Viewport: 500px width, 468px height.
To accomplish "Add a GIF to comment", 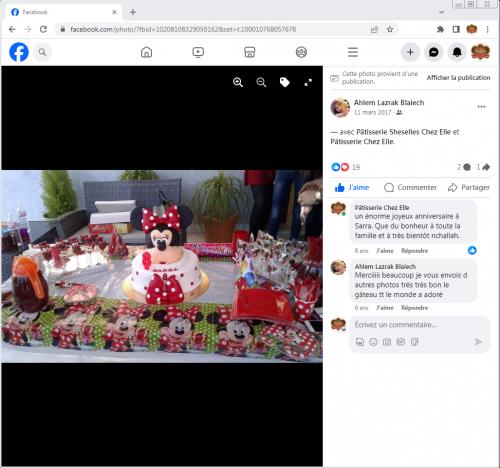I will [x=401, y=342].
